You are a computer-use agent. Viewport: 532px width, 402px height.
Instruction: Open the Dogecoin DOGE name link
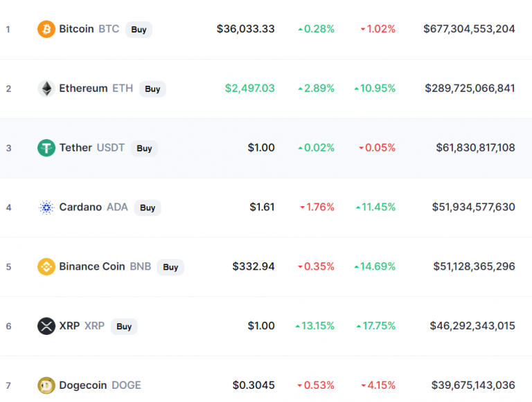[x=100, y=385]
